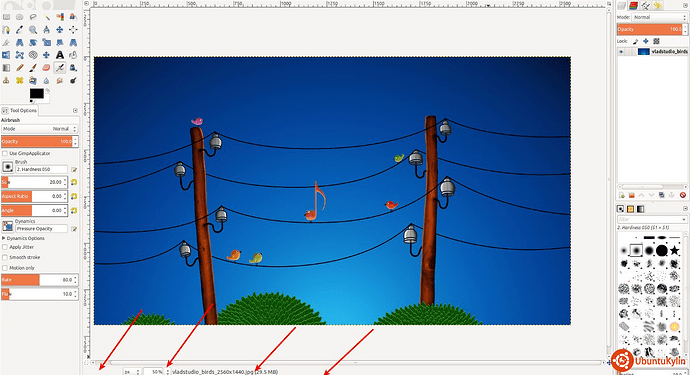The width and height of the screenshot is (690, 375).
Task: Reset Size to brush's native size
Action: 74,182
